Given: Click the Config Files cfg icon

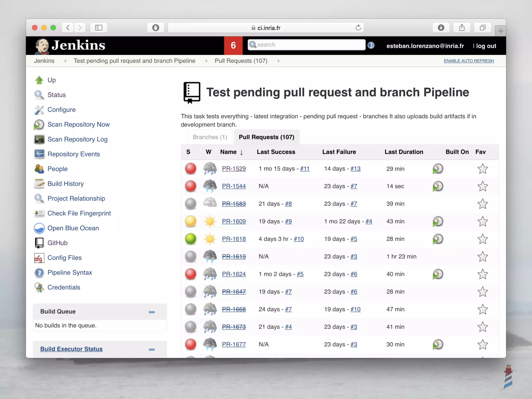Looking at the screenshot, I should click(x=39, y=258).
